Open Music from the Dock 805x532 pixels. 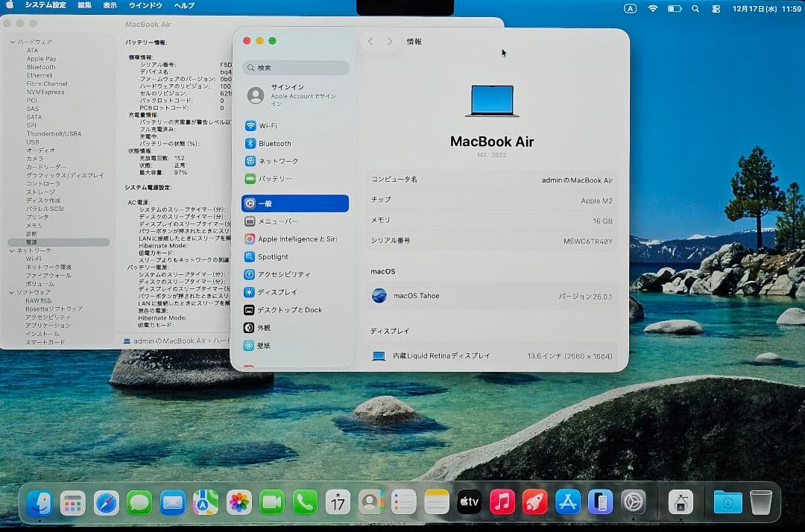(502, 502)
